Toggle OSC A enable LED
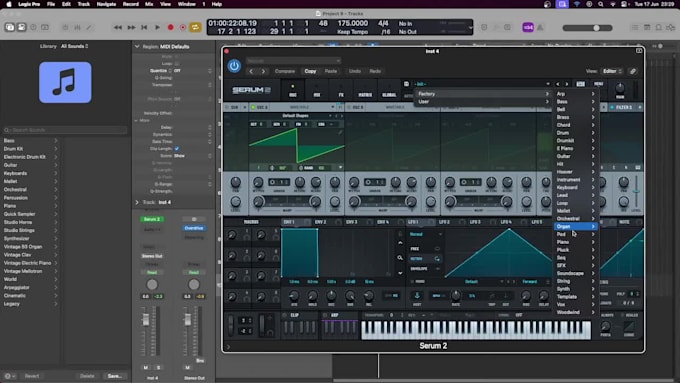680x383 pixels. (253, 107)
